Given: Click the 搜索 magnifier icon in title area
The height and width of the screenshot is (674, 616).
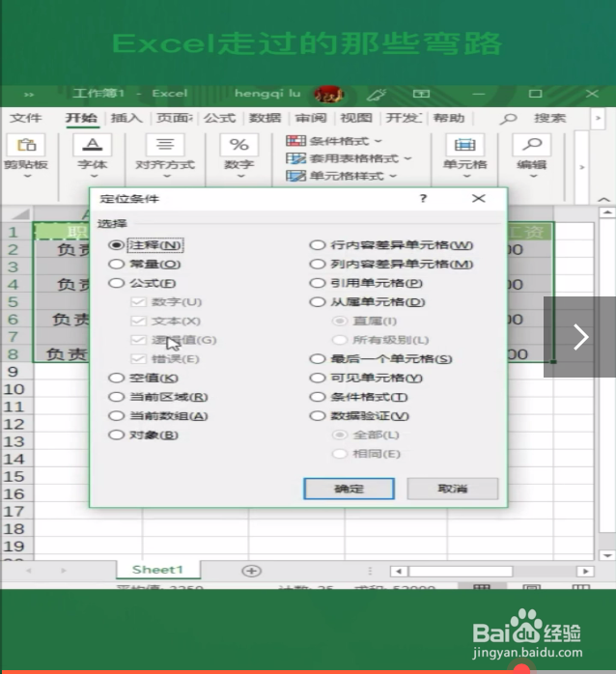Looking at the screenshot, I should pyautogui.click(x=508, y=118).
